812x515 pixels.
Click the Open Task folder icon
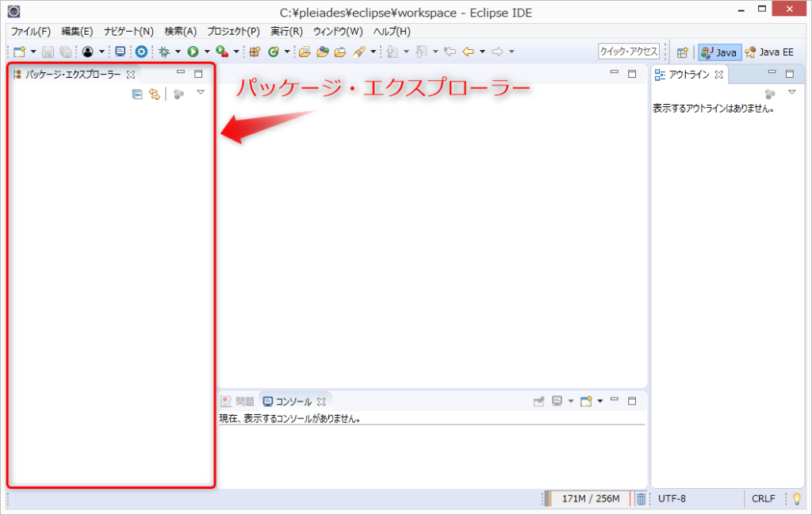tap(323, 52)
